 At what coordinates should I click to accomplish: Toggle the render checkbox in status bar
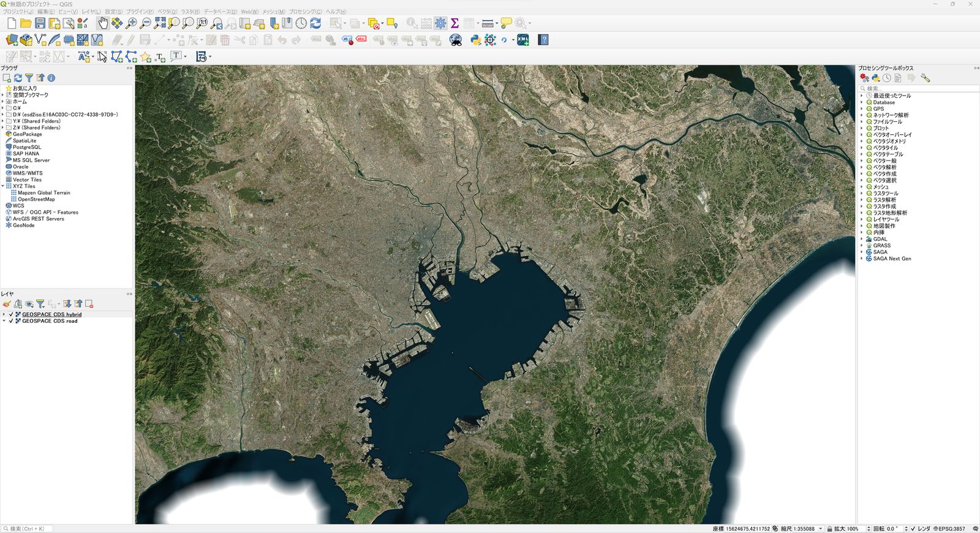pos(913,529)
